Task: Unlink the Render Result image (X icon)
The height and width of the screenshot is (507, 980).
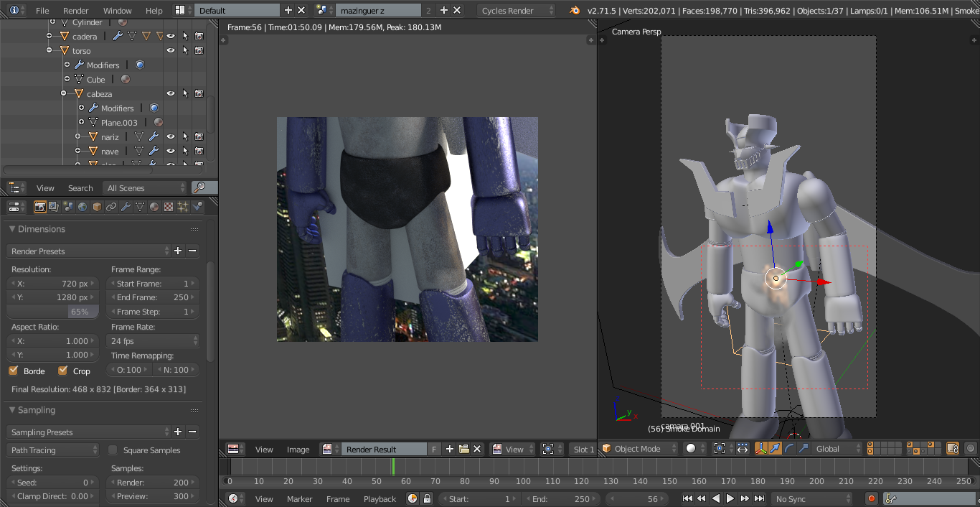Action: (477, 449)
